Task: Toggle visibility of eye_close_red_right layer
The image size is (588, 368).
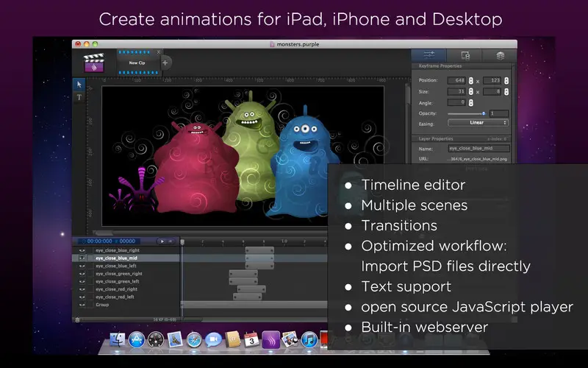Action: (x=82, y=289)
